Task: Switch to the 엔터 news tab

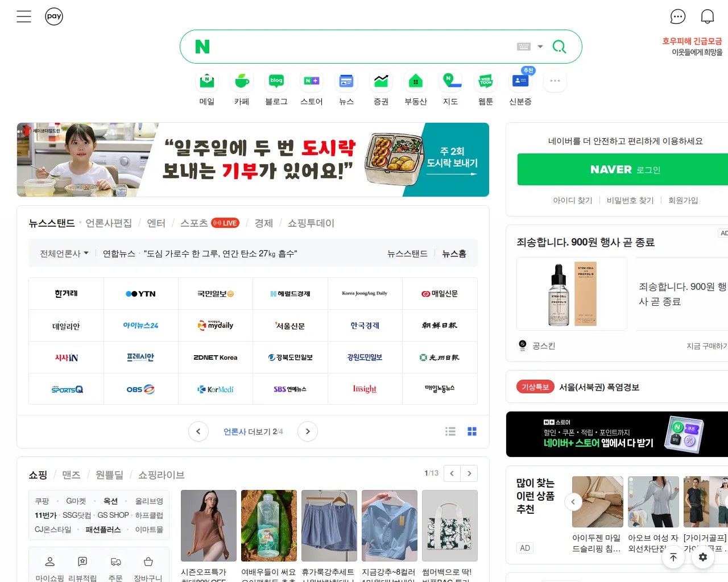Action: pos(156,223)
